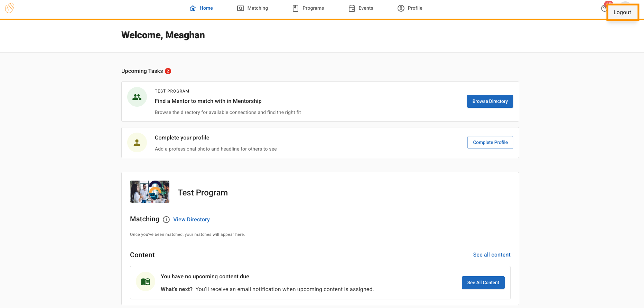Click the green people icon for Find a Mentor
The width and height of the screenshot is (644, 308).
[137, 97]
